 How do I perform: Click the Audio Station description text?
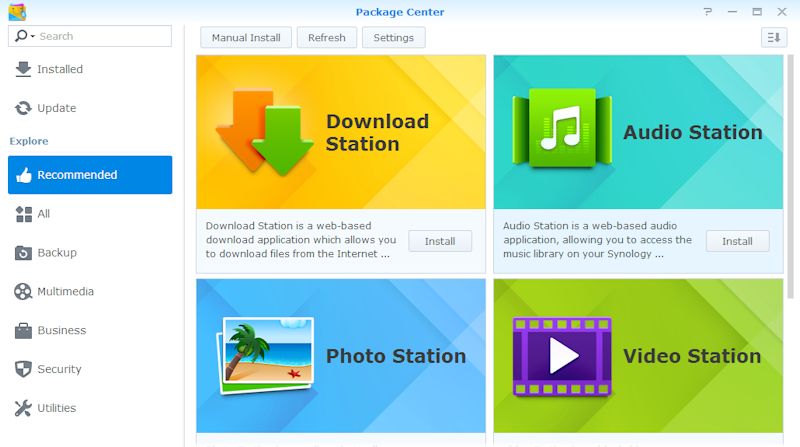597,240
